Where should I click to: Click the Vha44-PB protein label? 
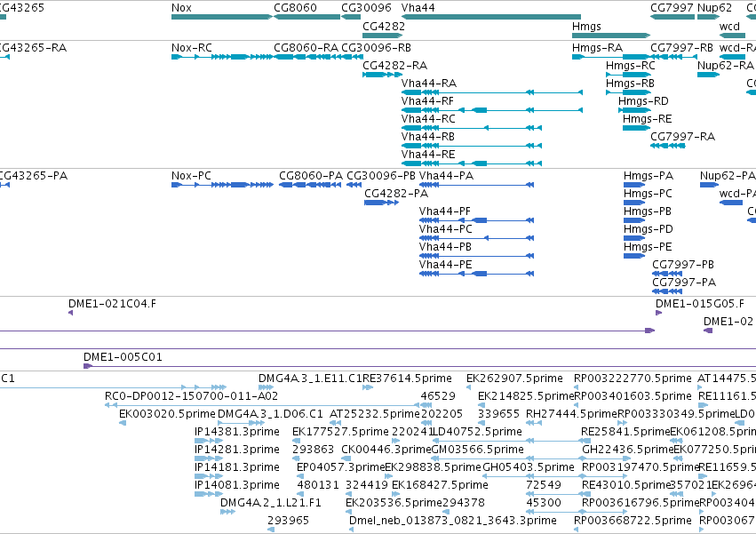click(445, 248)
